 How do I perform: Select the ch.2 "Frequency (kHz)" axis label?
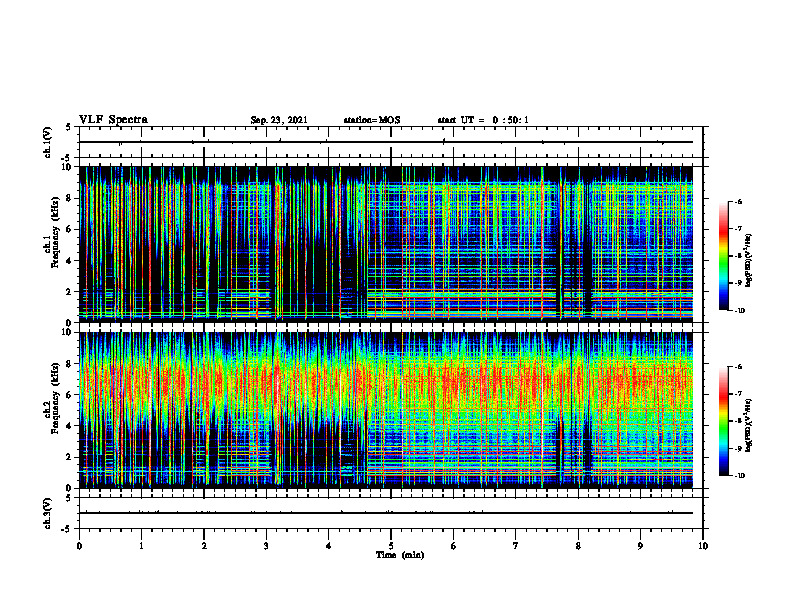tap(55, 399)
